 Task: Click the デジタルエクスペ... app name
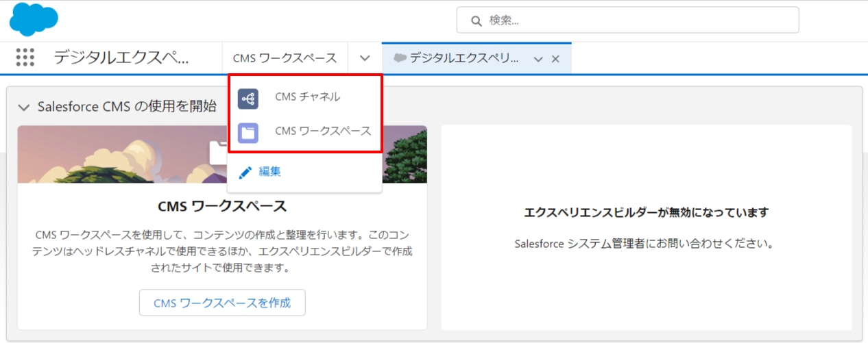tap(121, 58)
